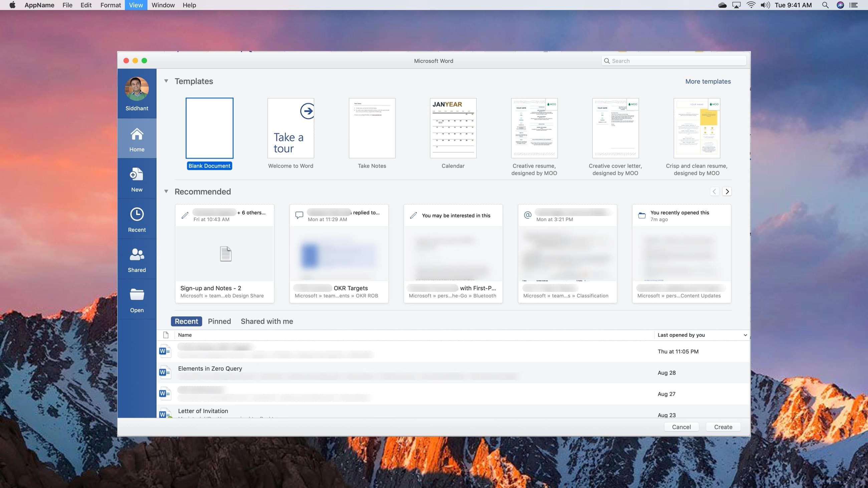Open More templates
This screenshot has width=868, height=488.
(708, 81)
